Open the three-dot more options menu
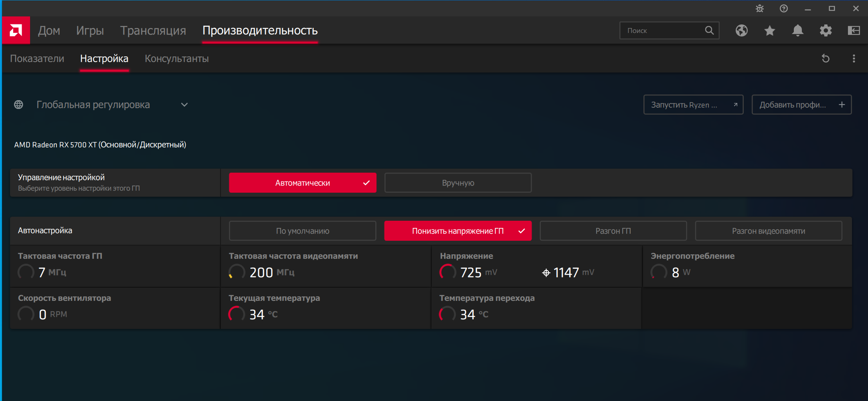 coord(854,58)
